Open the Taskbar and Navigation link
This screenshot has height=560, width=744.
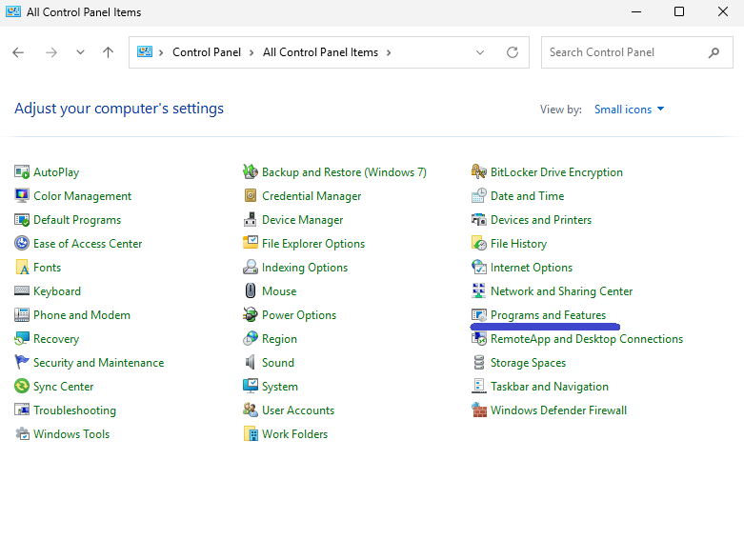(549, 387)
